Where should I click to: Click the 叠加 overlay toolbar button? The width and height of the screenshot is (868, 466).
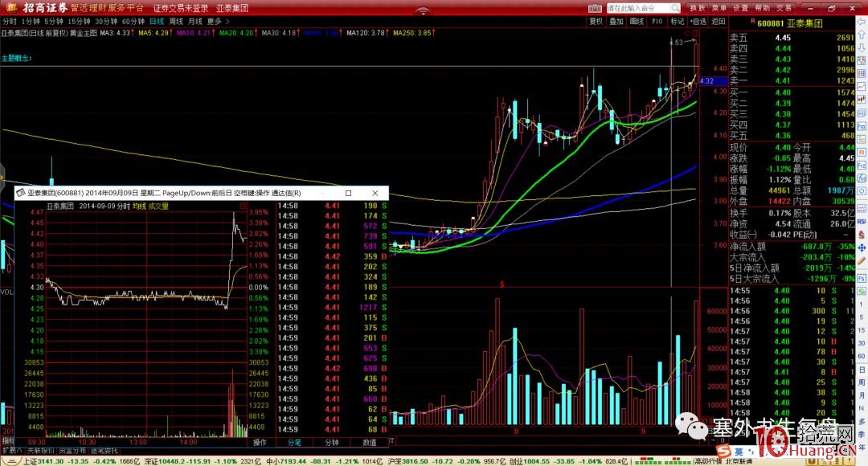616,22
